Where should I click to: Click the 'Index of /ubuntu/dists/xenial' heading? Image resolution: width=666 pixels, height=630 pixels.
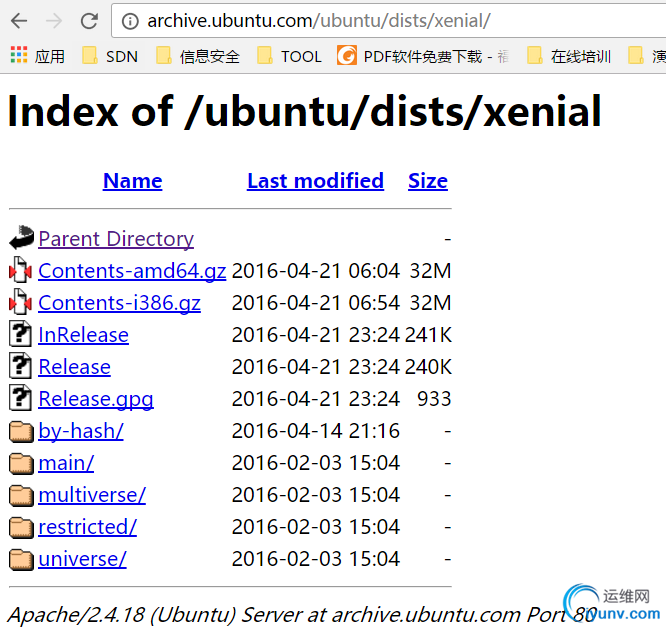pyautogui.click(x=305, y=111)
